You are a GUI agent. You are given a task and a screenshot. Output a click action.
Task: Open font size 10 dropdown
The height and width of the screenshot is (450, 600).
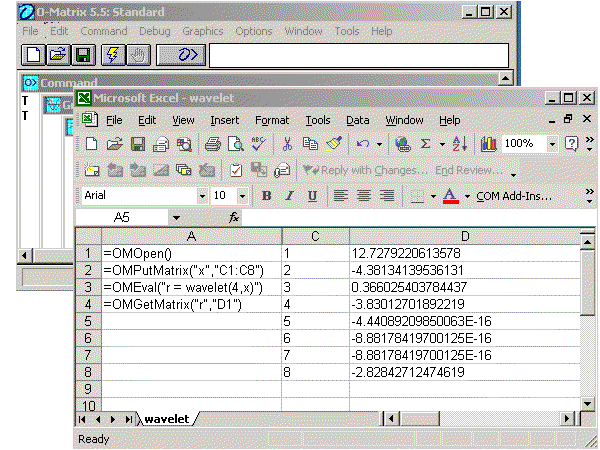[242, 196]
